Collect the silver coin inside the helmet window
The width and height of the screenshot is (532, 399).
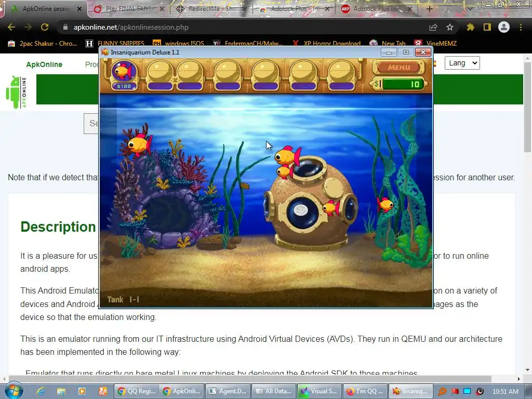click(x=301, y=210)
